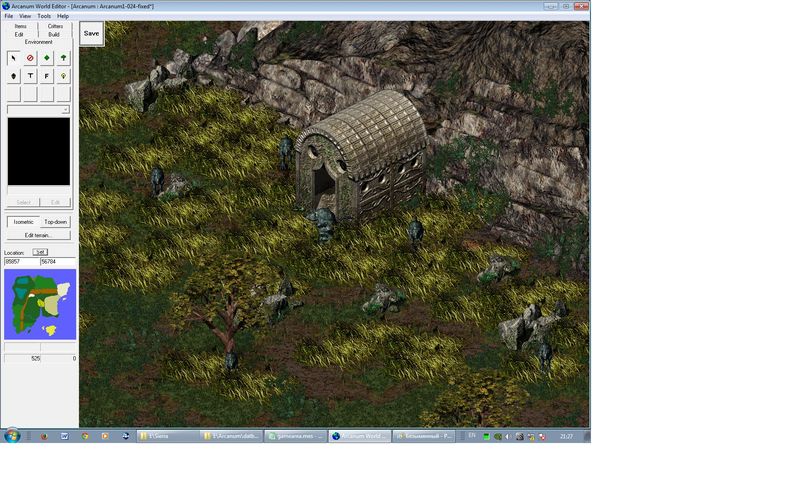This screenshot has height=497, width=800.
Task: Select the dark rock/bush tool icon
Action: click(x=14, y=76)
